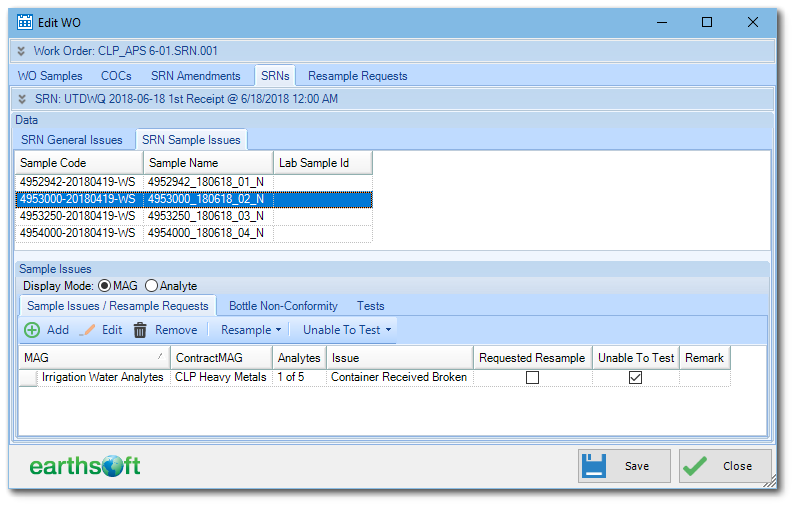
Task: Check Requested Resample for Irrigation Water Analytes
Action: (x=532, y=378)
